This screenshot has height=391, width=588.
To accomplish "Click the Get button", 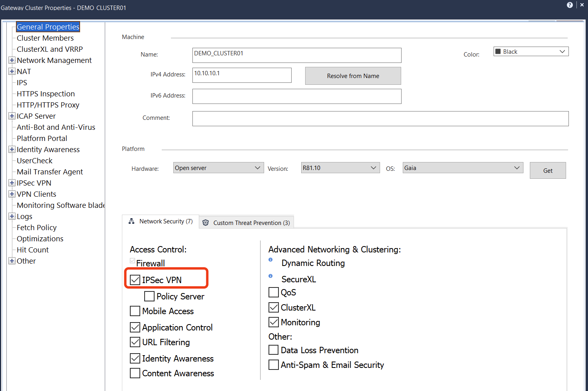I will (548, 171).
